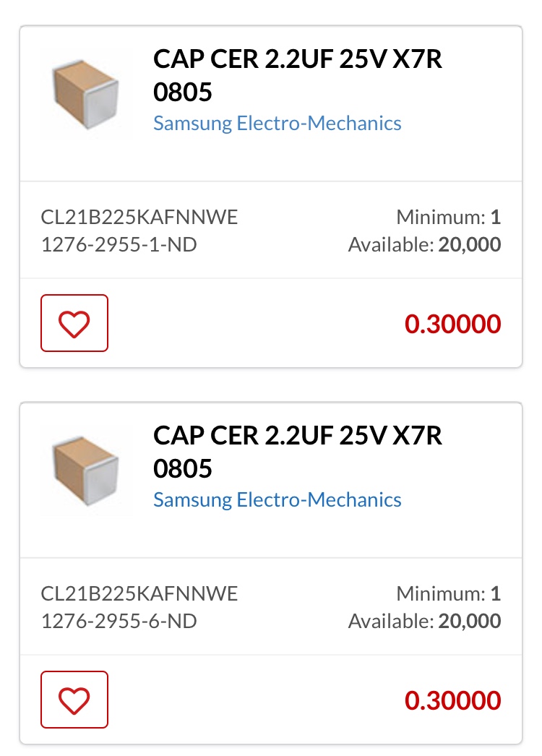
Task: Click the 0.30000 price in the top card
Action: 452,324
